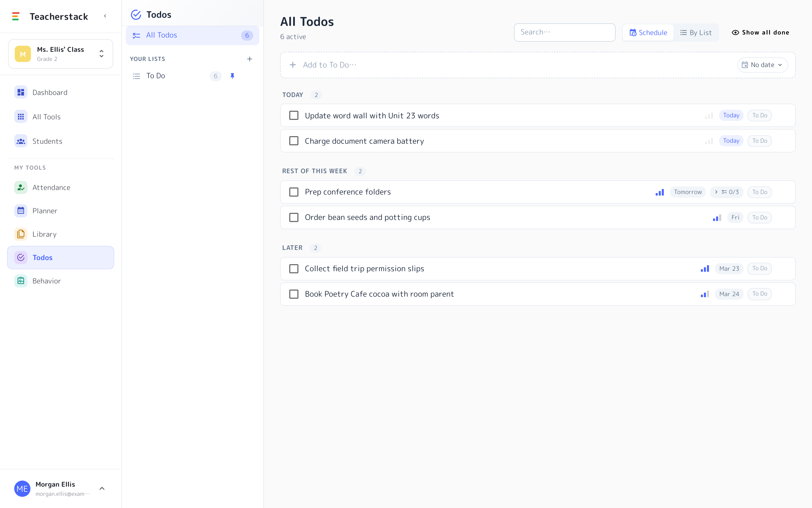Screen dimensions: 812x508
Task: Toggle Show all done
Action: [760, 33]
